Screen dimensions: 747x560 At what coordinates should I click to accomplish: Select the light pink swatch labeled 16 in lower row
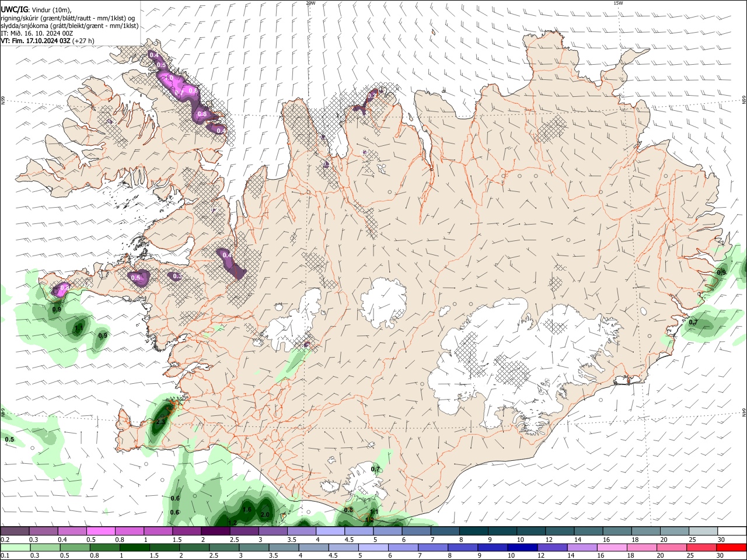[x=612, y=547]
